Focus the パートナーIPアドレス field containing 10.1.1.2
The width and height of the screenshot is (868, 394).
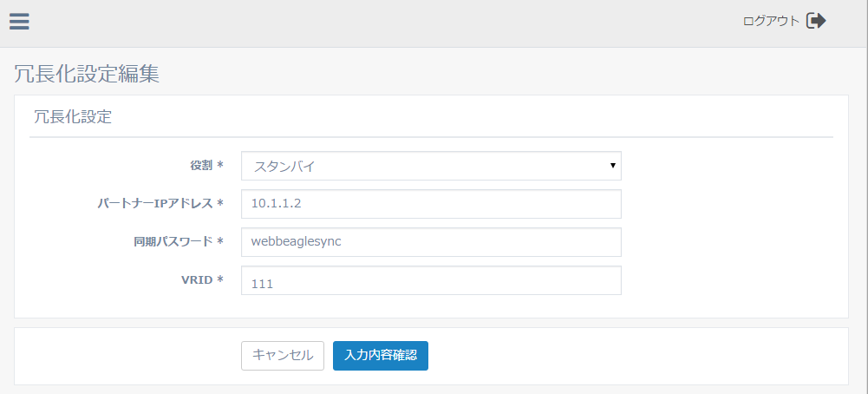430,204
